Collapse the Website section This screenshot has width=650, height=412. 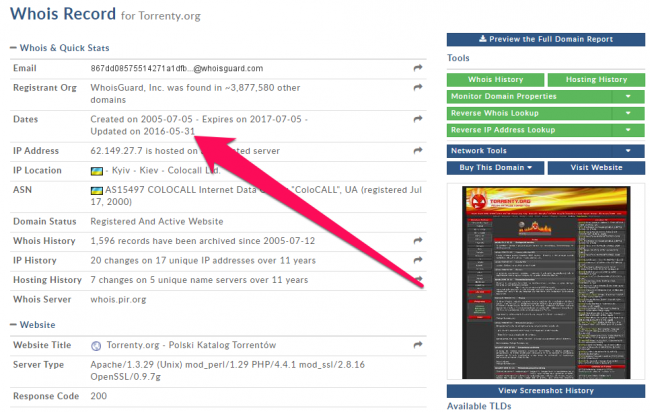coord(33,325)
